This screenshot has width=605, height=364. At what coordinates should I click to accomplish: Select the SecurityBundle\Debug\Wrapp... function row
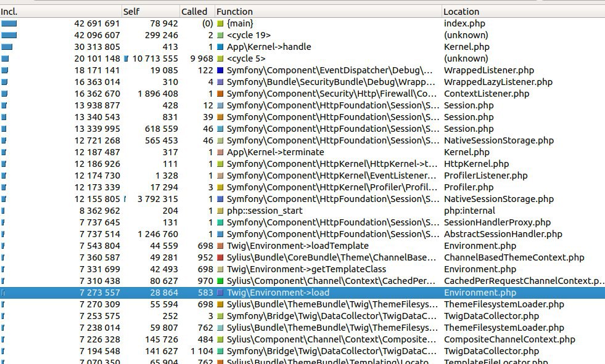pos(302,82)
